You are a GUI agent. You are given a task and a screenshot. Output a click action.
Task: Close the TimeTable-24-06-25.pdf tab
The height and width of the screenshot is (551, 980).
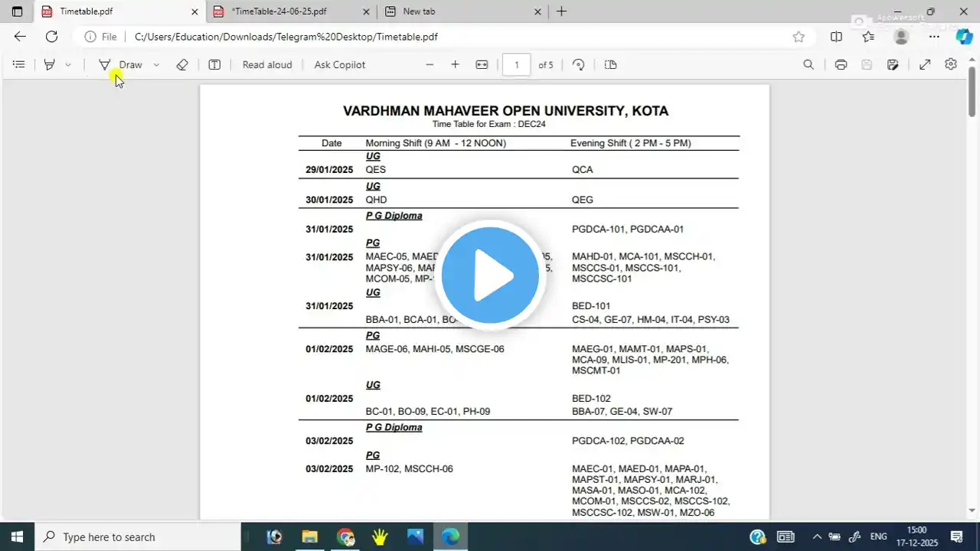(x=366, y=11)
